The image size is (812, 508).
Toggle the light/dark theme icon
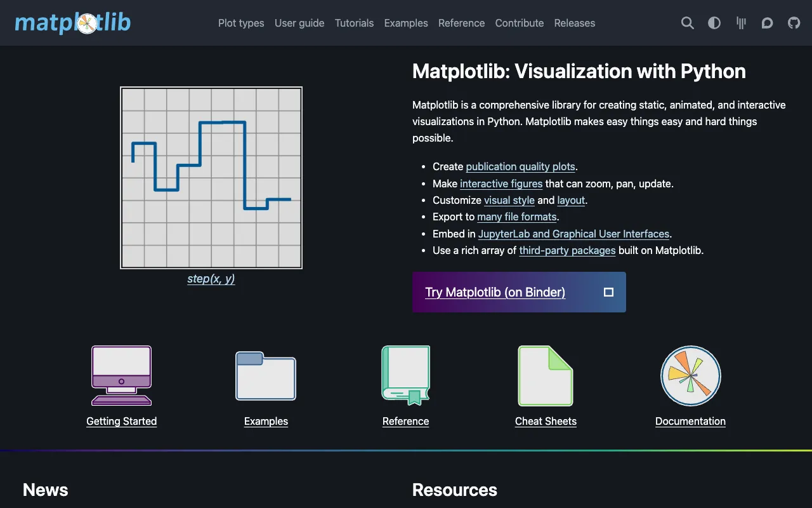pyautogui.click(x=714, y=23)
